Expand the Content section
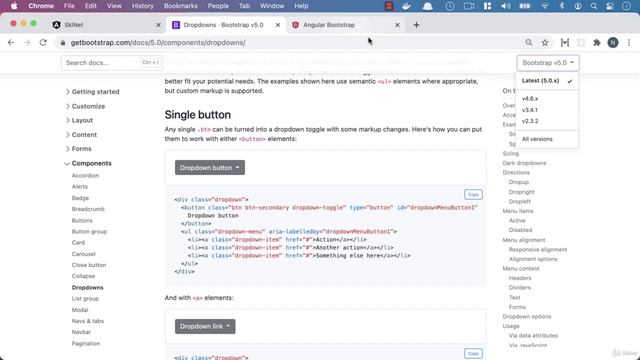This screenshot has width=640, height=360. [81, 135]
